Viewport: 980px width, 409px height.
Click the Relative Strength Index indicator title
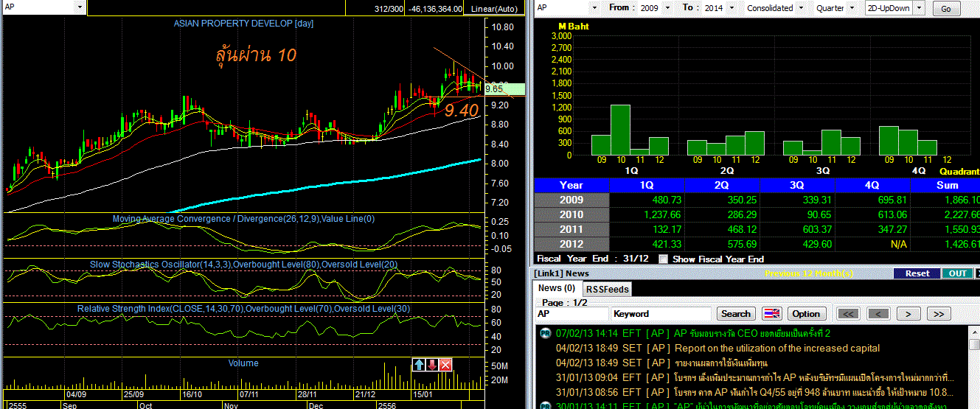click(x=243, y=309)
